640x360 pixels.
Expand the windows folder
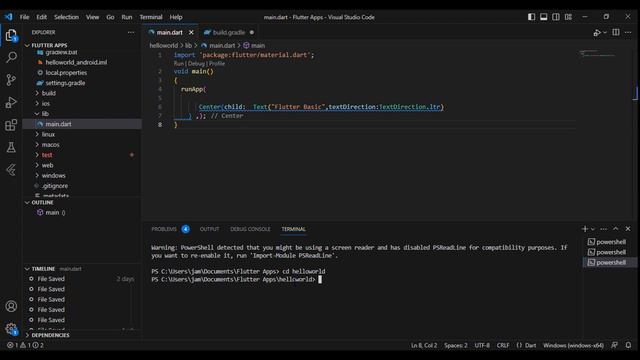point(53,176)
